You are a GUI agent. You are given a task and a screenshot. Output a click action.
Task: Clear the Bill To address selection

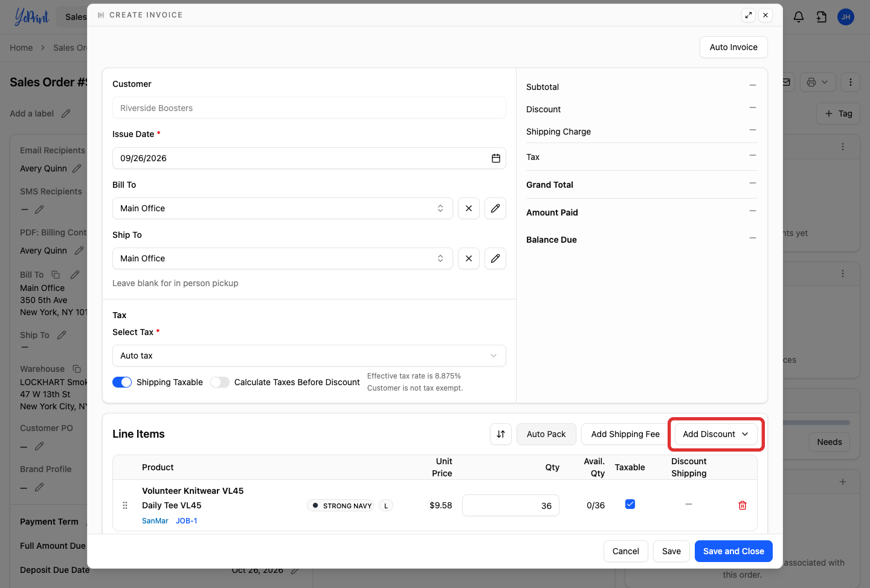[469, 208]
